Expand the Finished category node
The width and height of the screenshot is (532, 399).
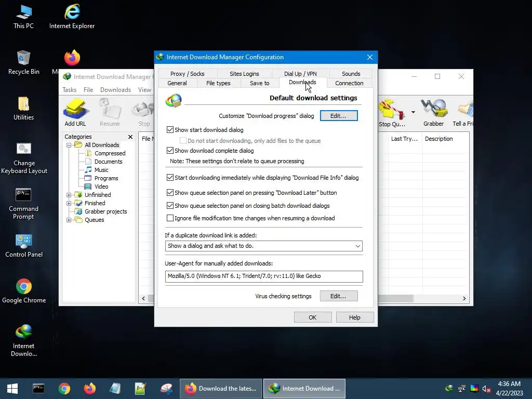pyautogui.click(x=69, y=203)
